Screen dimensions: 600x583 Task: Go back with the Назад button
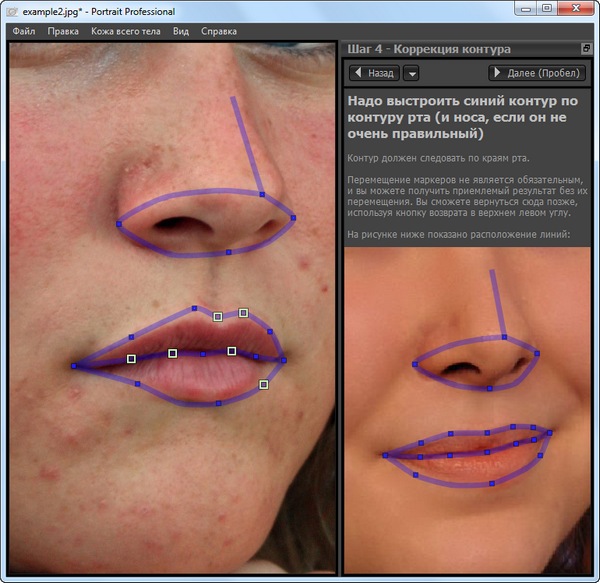(x=374, y=73)
